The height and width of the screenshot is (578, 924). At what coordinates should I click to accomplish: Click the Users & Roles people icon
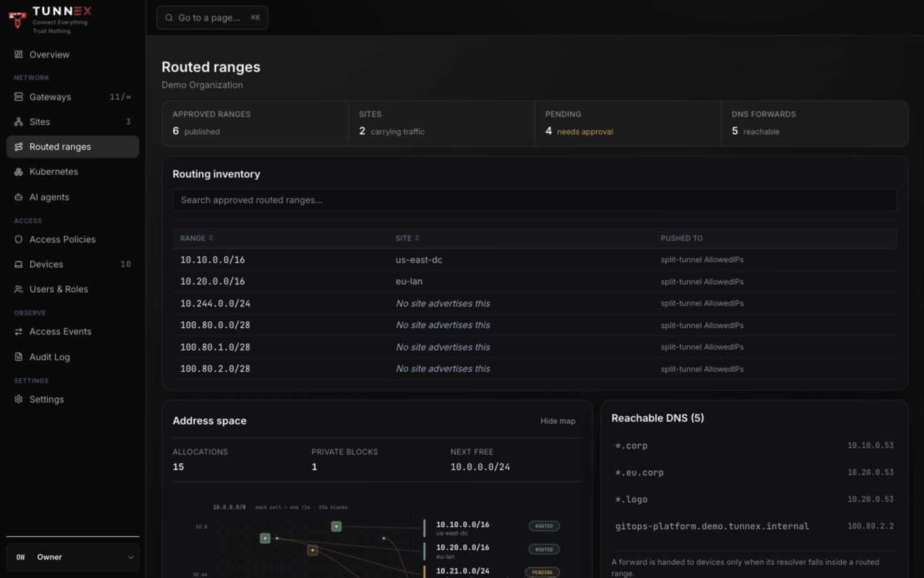(19, 290)
